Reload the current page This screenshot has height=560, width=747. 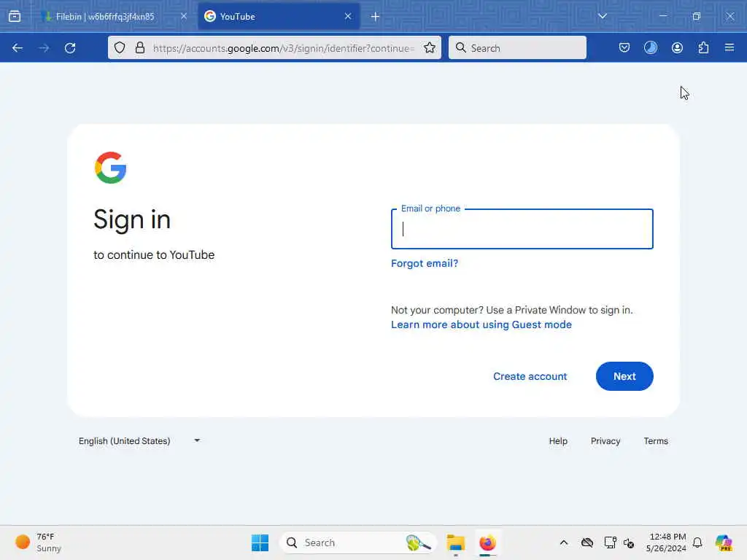click(x=70, y=47)
